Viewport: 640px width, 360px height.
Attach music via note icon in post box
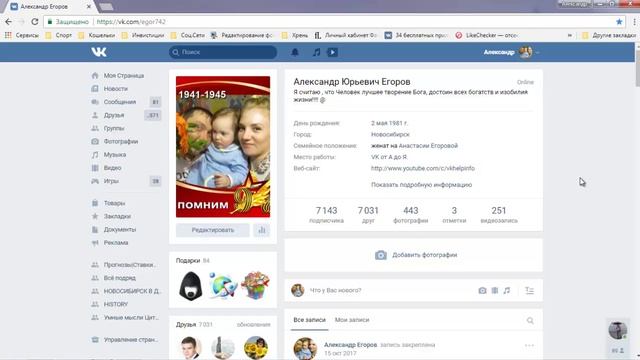[507, 290]
